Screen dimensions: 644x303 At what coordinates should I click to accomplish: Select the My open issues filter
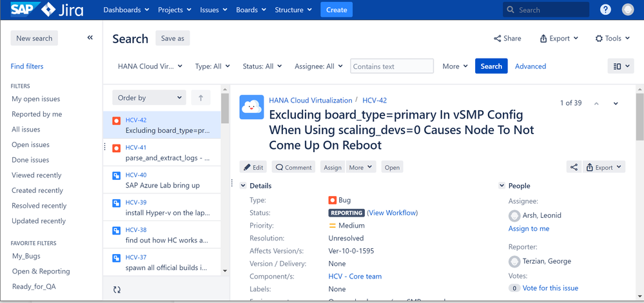pyautogui.click(x=35, y=99)
